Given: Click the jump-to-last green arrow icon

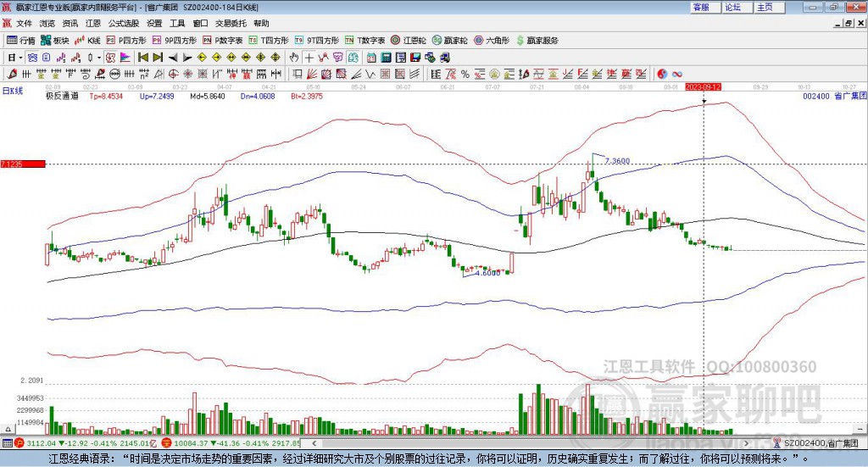Looking at the screenshot, I should pyautogui.click(x=158, y=58).
